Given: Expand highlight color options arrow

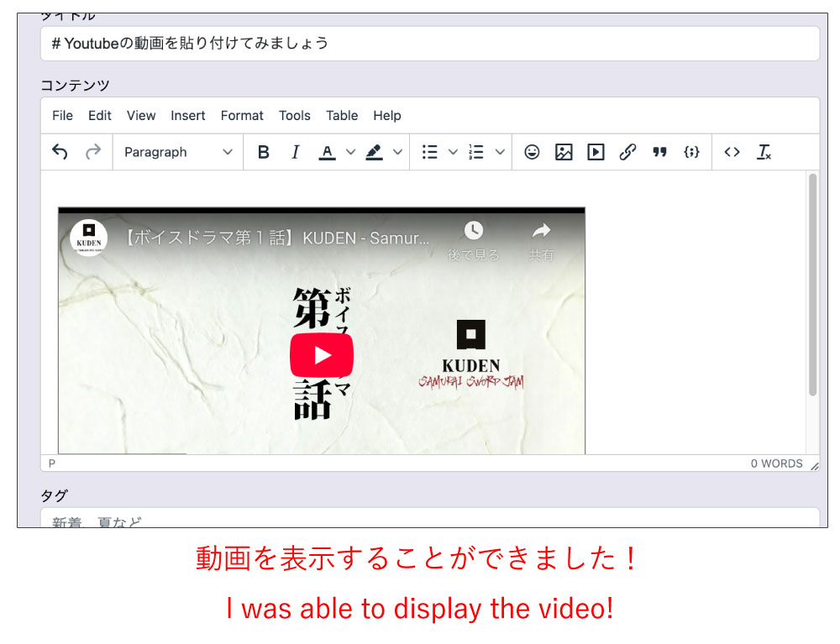Looking at the screenshot, I should click(397, 152).
